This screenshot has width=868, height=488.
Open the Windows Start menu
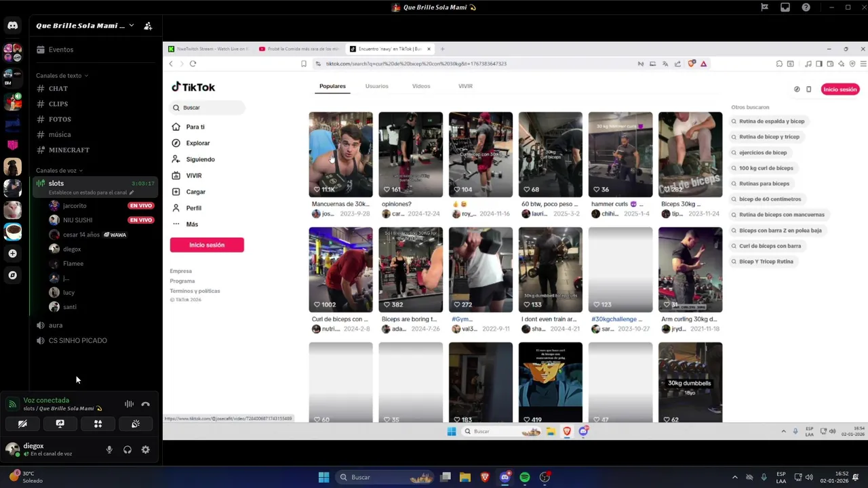[323, 477]
